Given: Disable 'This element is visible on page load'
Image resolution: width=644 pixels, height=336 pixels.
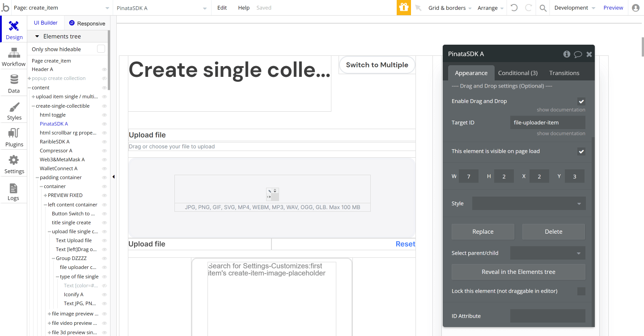Looking at the screenshot, I should click(x=581, y=151).
